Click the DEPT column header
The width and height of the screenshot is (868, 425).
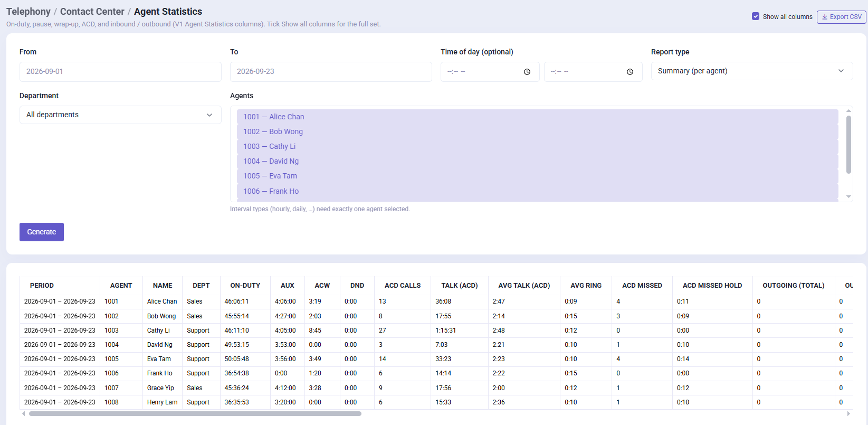click(201, 286)
